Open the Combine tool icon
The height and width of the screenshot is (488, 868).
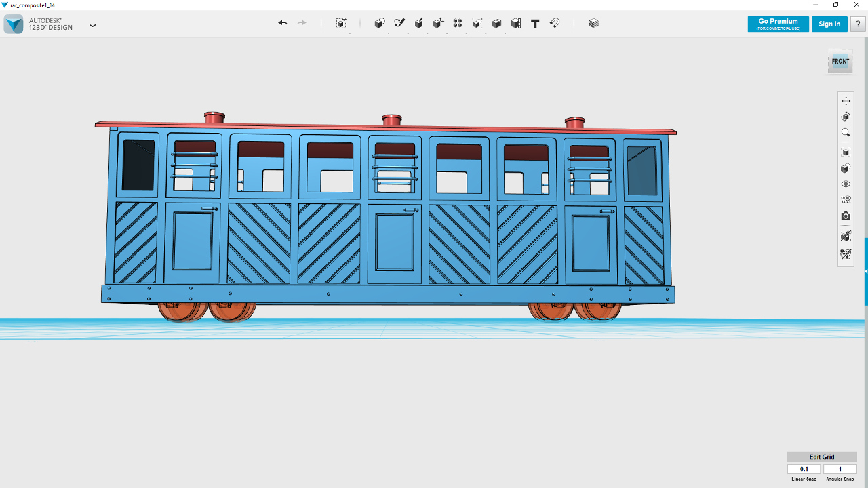coord(496,23)
